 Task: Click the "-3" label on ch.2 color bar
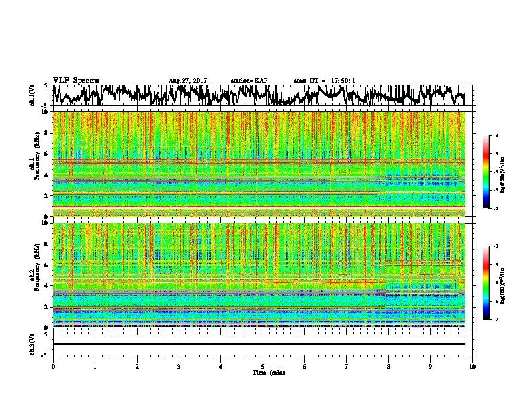pos(495,246)
